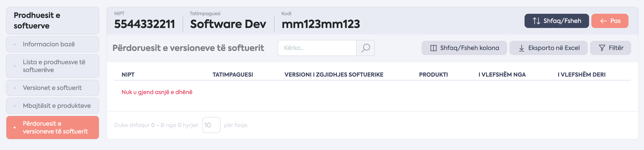Open Mbajtësit e produkteve section
This screenshot has width=644, height=150.
[x=52, y=106]
